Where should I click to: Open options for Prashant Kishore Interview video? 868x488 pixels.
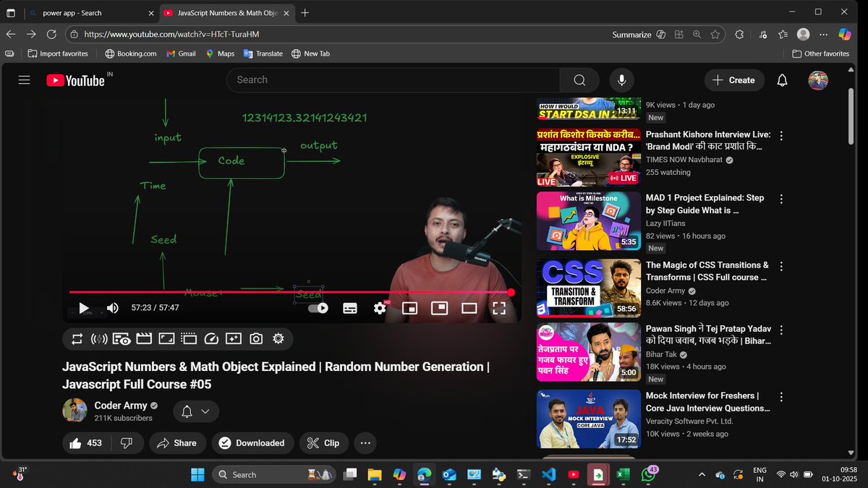pos(781,135)
